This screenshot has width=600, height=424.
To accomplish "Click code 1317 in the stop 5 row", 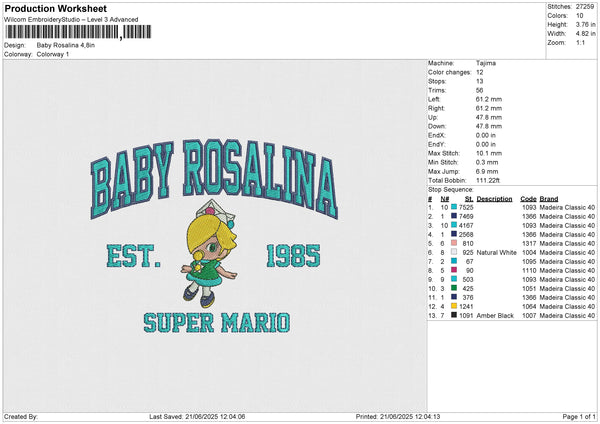I will pos(529,243).
